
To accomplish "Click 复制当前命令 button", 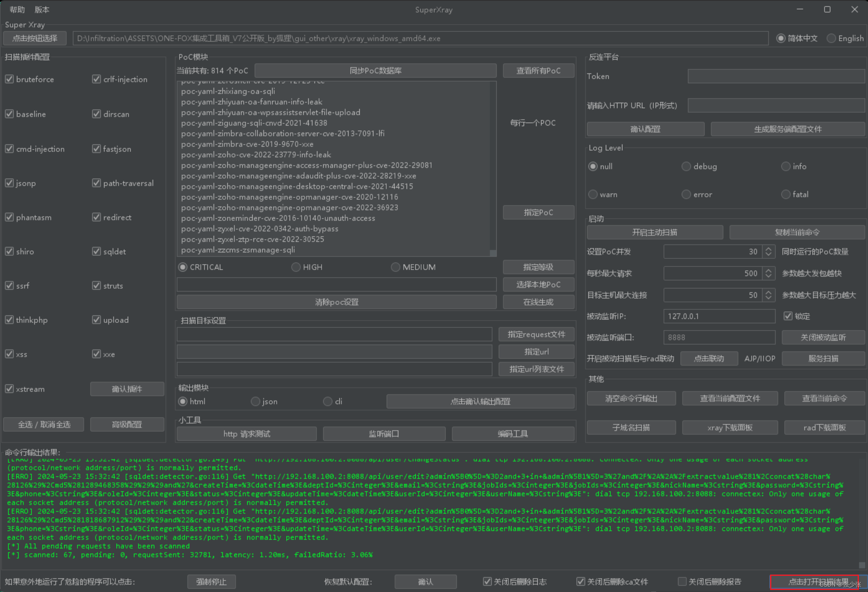I will pos(797,232).
